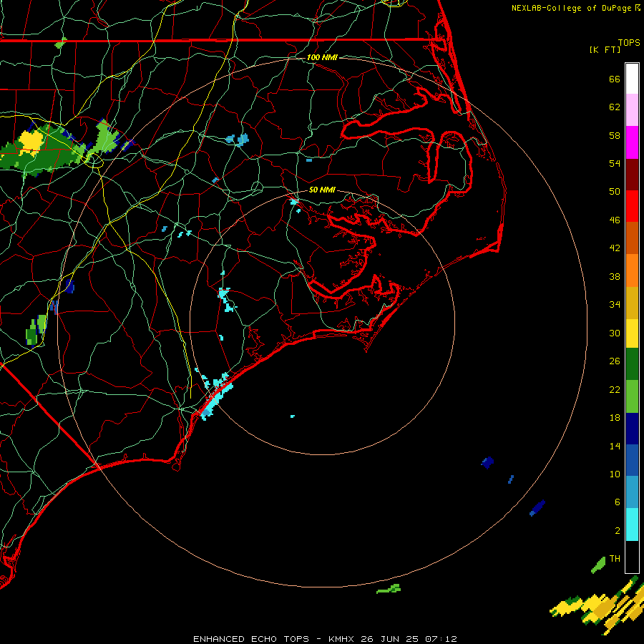Pick the dark red maroon legend swatch
Viewport: 644px width, 644px height.
[x=632, y=175]
